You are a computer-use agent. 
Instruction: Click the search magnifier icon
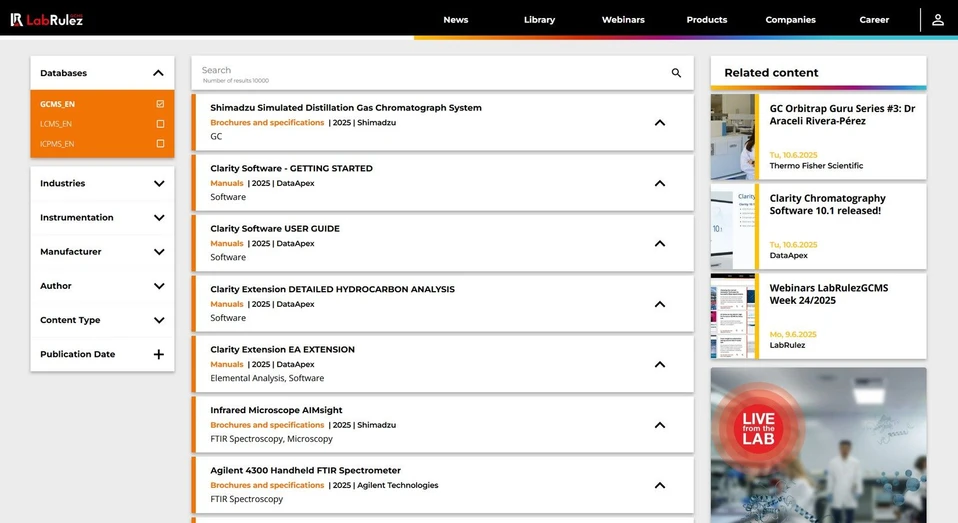(676, 73)
